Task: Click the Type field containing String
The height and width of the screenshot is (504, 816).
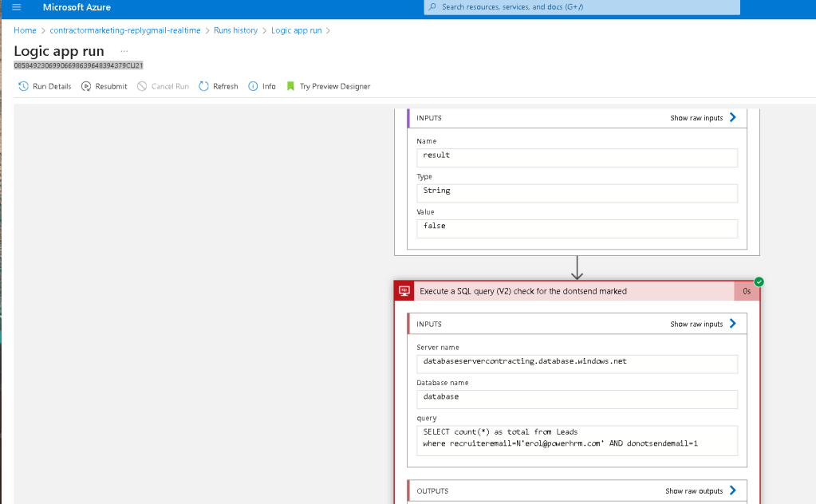Action: point(577,193)
